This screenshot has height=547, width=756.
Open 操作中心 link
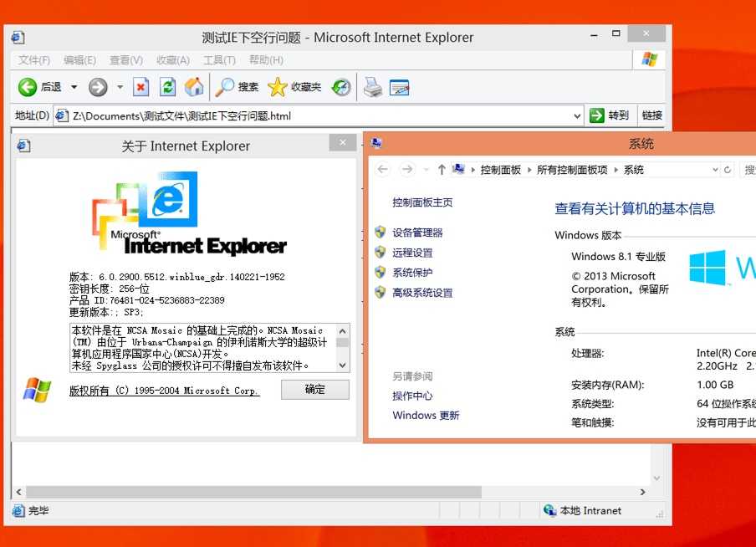click(412, 396)
